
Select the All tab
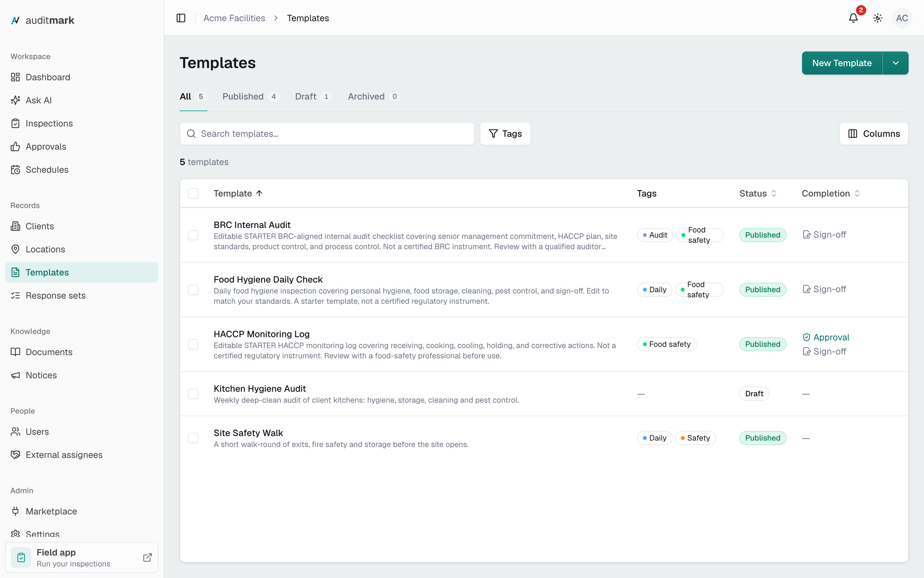(193, 97)
